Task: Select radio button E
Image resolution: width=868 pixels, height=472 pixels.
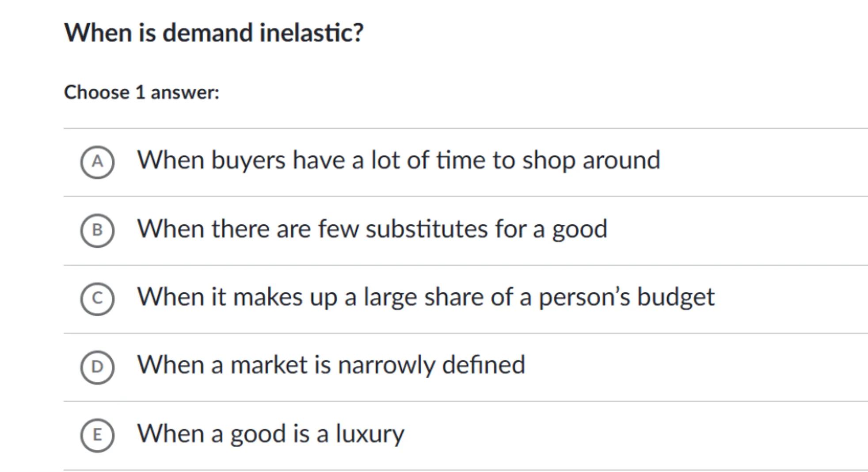Action: (97, 435)
